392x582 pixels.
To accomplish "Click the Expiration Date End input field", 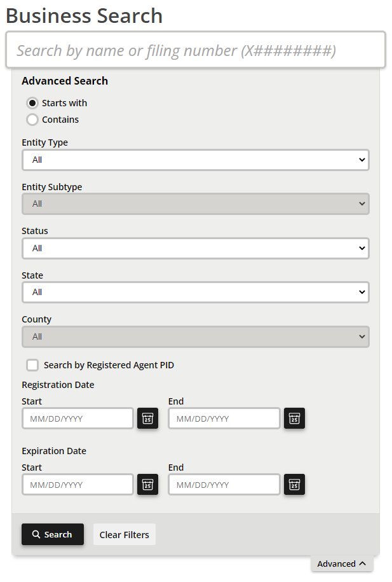I will pyautogui.click(x=224, y=485).
